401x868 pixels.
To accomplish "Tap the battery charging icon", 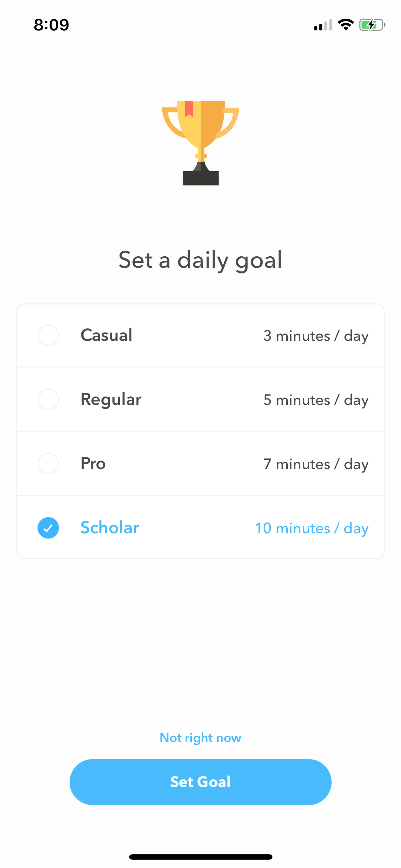I will coord(372,25).
